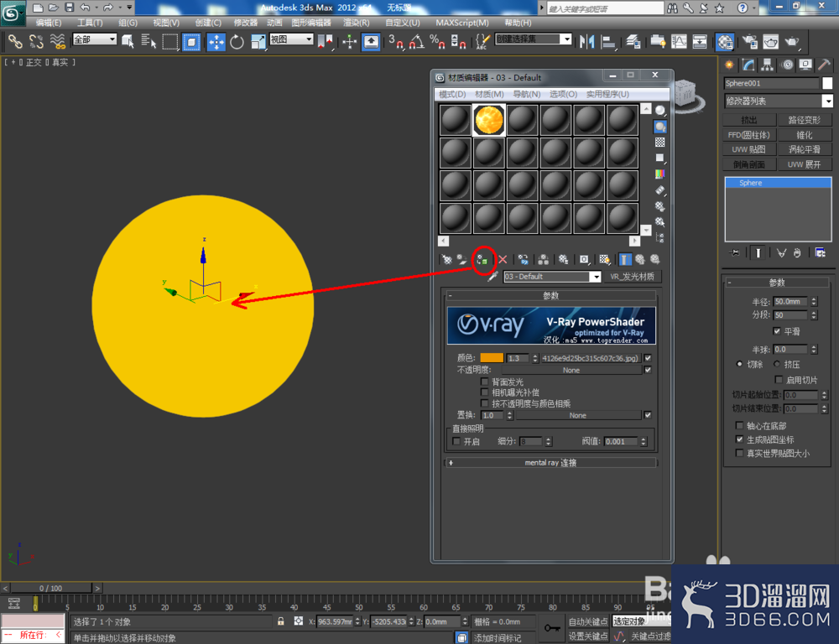Enable 启用切片 checkbox
The image size is (839, 644).
[x=779, y=380]
